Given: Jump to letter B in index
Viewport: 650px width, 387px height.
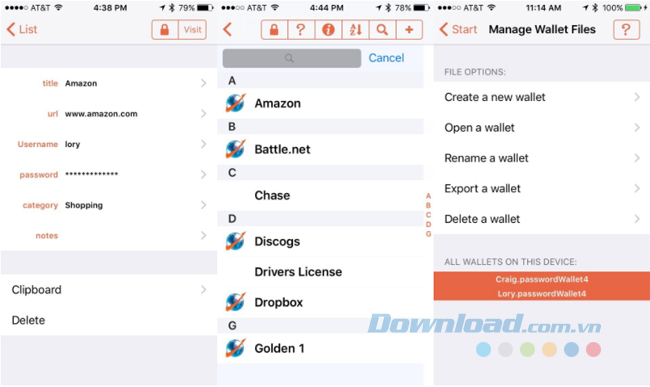Looking at the screenshot, I should 428,206.
